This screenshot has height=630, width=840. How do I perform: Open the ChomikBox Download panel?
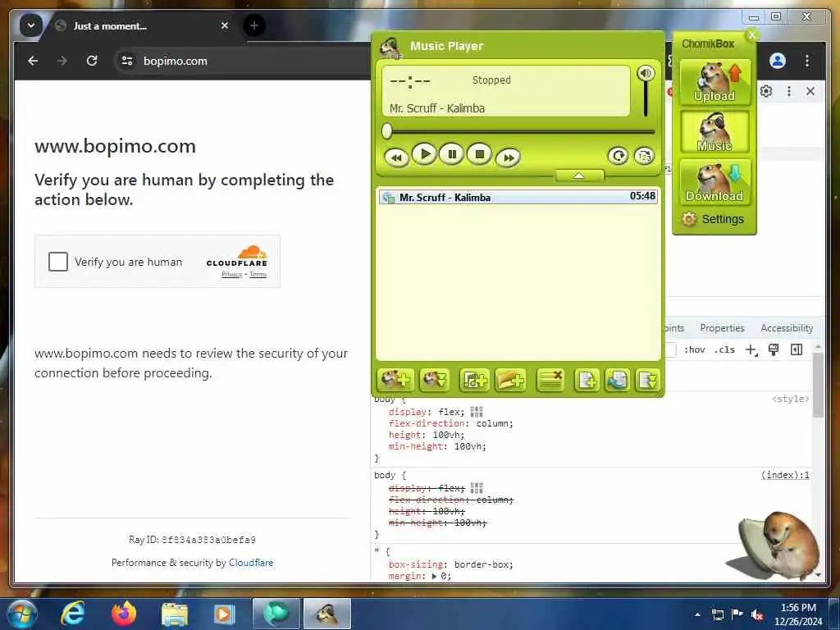[714, 182]
